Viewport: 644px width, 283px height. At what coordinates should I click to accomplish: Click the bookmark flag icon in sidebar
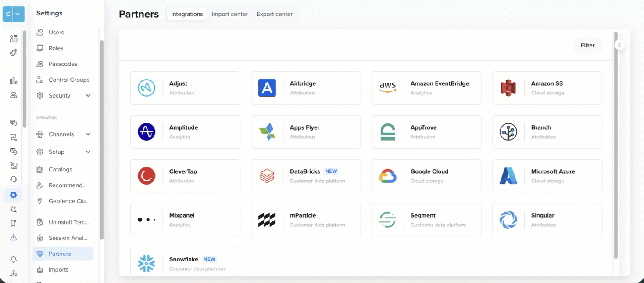(13, 223)
